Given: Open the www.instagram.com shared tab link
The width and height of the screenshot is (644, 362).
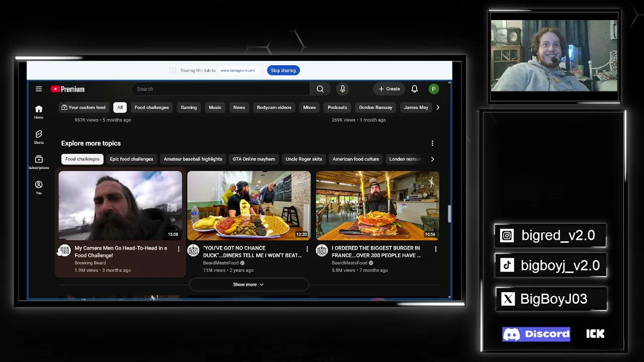Looking at the screenshot, I should tap(237, 71).
